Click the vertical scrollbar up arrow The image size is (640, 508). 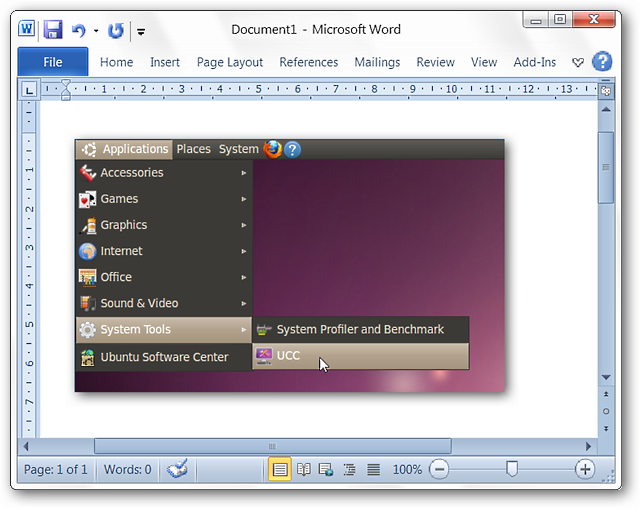coord(606,109)
